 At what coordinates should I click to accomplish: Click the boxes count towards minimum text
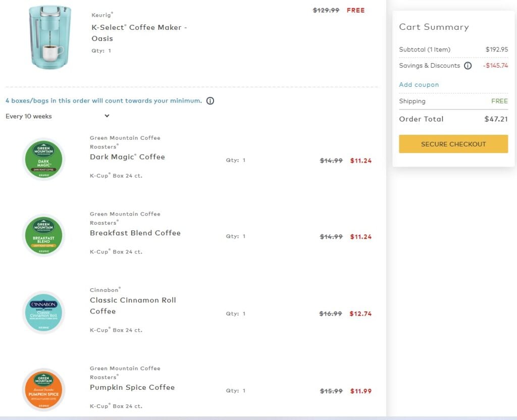[104, 100]
